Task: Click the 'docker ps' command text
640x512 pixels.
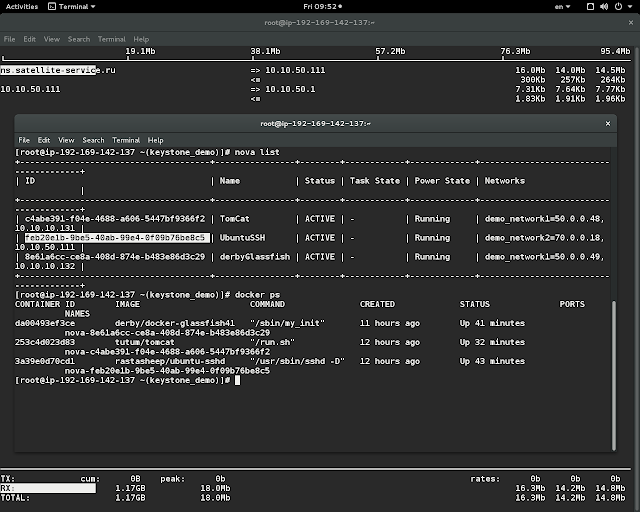Action: (257, 295)
